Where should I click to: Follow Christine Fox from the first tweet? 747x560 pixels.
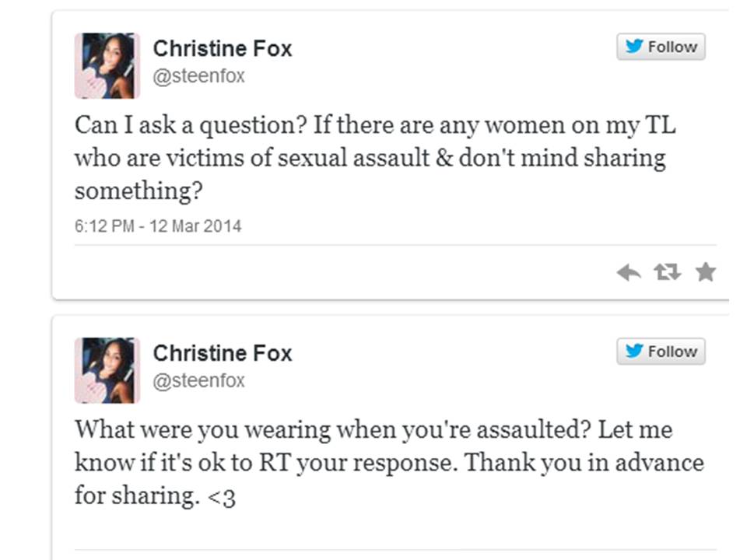pos(661,47)
